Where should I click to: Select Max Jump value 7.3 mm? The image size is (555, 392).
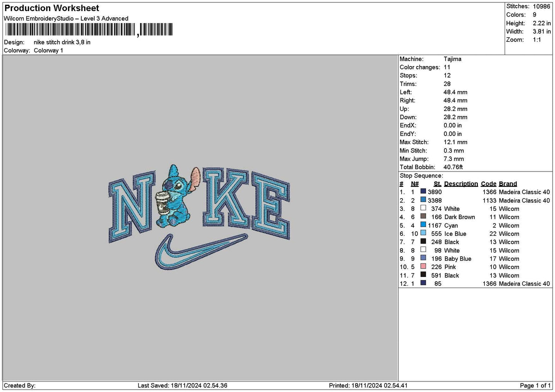coord(454,159)
